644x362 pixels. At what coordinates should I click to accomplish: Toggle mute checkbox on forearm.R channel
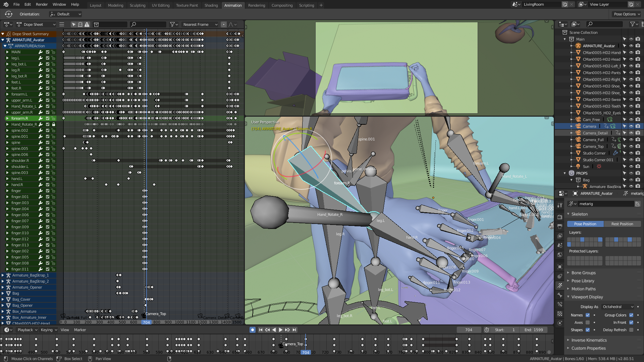[x=48, y=118]
